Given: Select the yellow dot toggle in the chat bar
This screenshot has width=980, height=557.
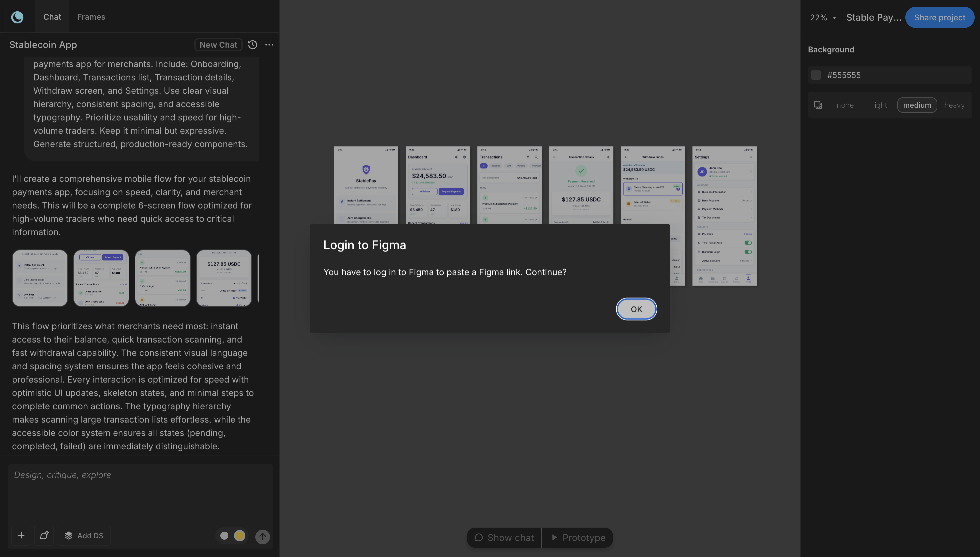Looking at the screenshot, I should click(240, 536).
